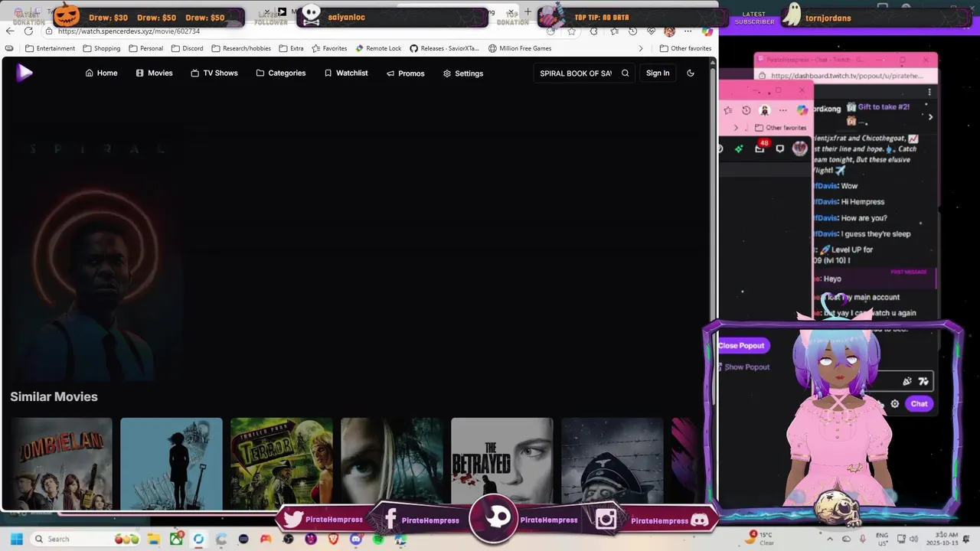
Task: Click the star favorite-this-page icon
Action: tap(571, 31)
